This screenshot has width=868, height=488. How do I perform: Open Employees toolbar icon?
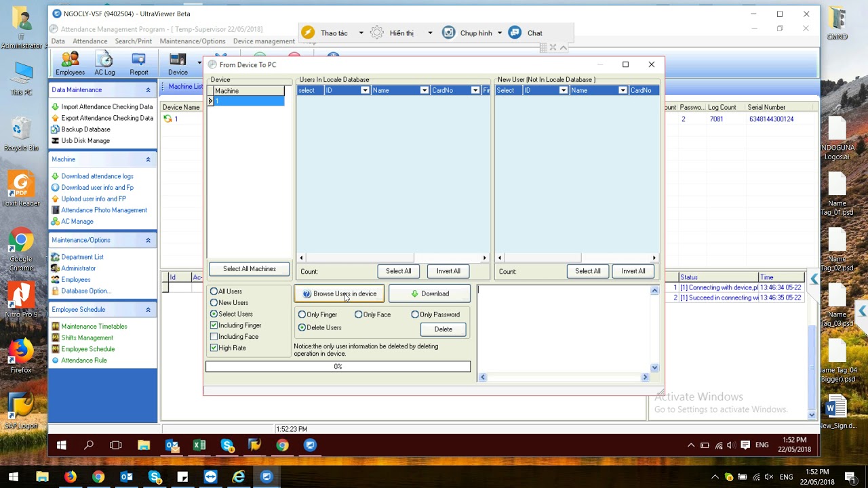[70, 64]
